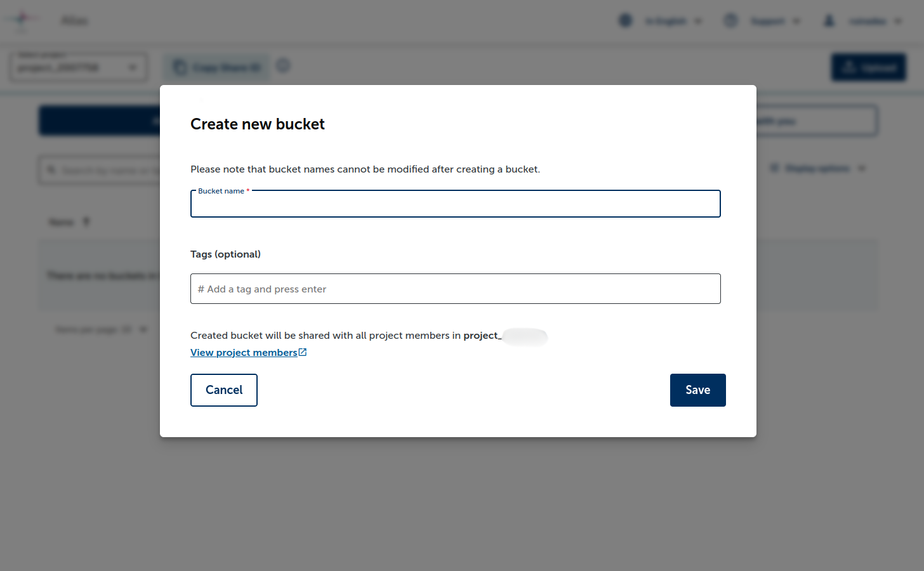Click the external-link icon on View project members
This screenshot has width=924, height=571.
pos(303,351)
